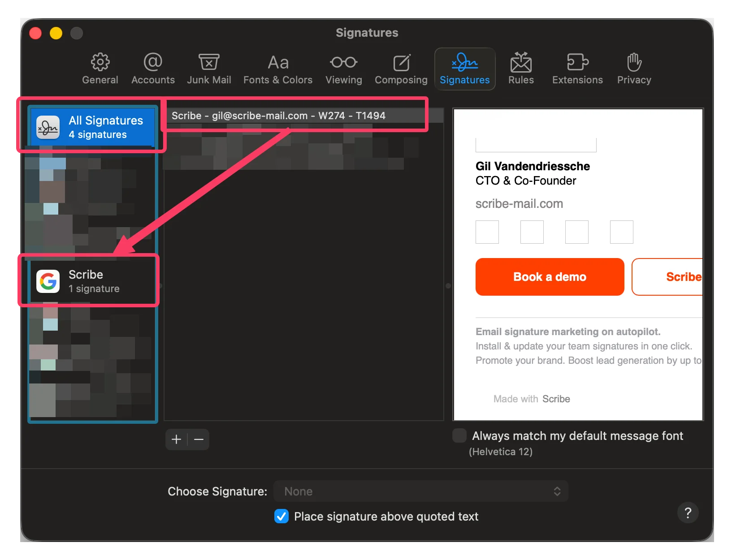Add a new signature with plus button

(x=177, y=439)
